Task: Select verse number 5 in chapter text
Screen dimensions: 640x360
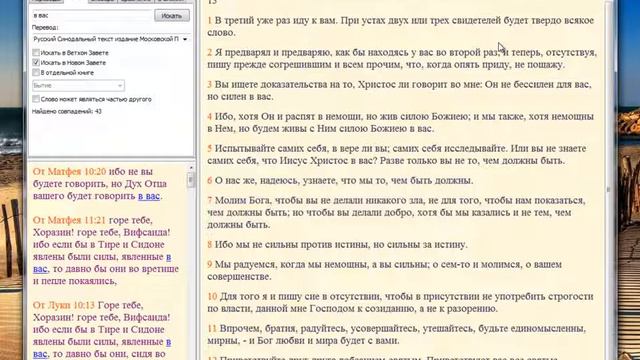Action: [209, 148]
